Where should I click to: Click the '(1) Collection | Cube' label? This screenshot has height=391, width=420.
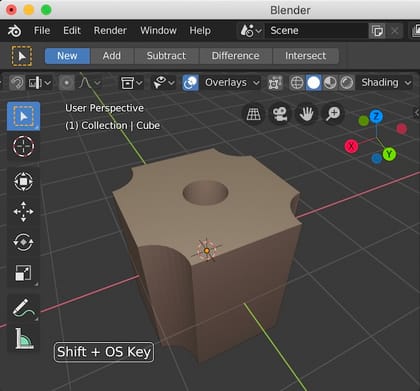click(x=112, y=126)
